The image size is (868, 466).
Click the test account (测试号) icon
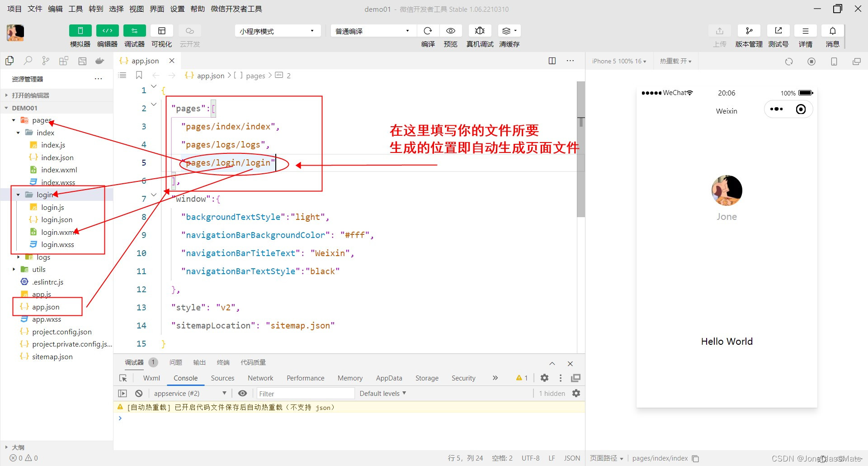pos(778,31)
